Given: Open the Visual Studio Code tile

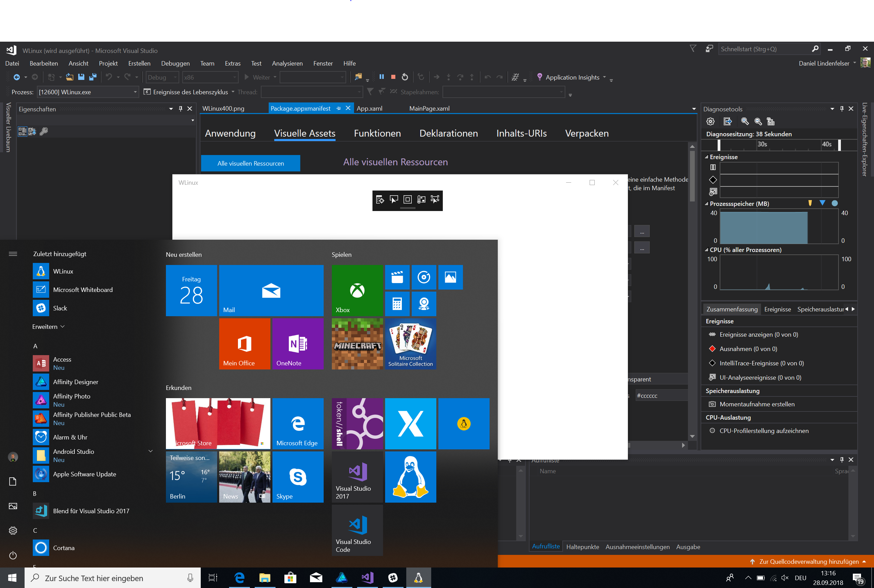Looking at the screenshot, I should pos(357,530).
